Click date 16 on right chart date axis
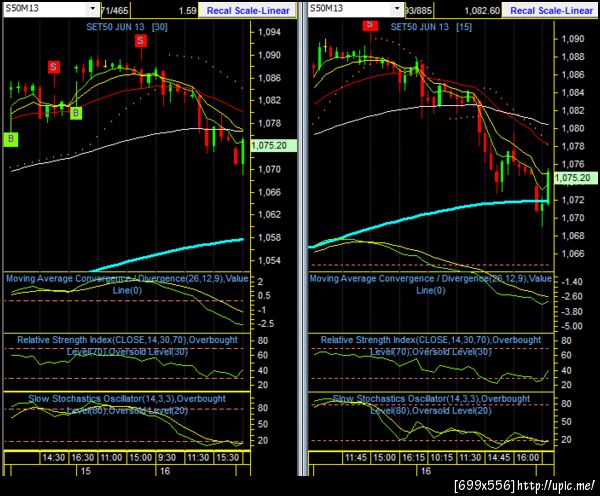Viewport: 600px width, 496px height. click(x=426, y=471)
